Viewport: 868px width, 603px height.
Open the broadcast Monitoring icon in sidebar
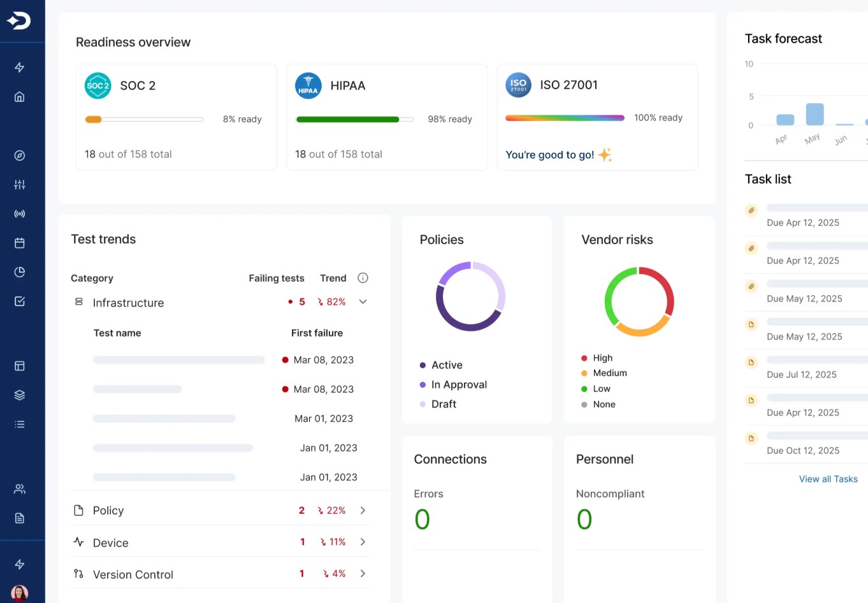[19, 214]
